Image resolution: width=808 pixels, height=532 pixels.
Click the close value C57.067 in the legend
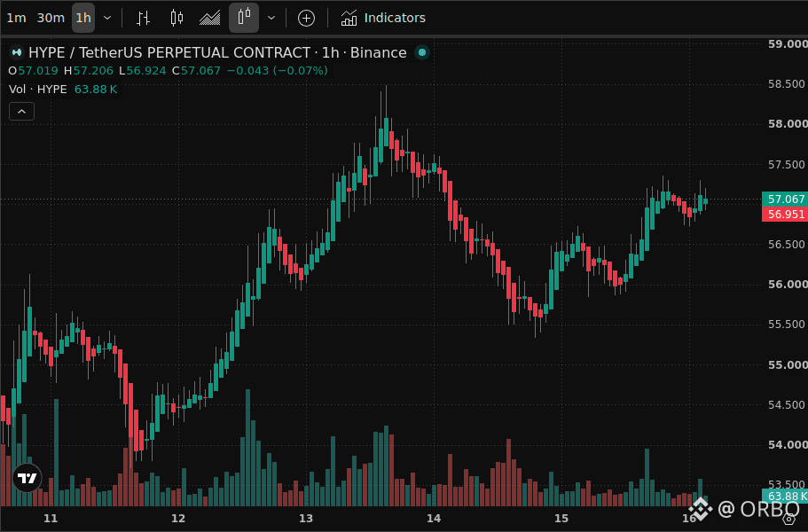[x=196, y=71]
